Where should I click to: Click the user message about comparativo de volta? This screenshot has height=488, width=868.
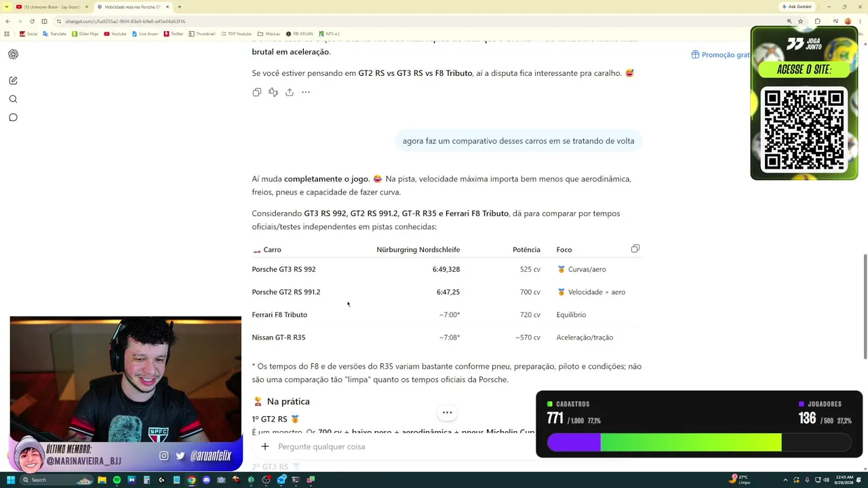click(x=518, y=141)
